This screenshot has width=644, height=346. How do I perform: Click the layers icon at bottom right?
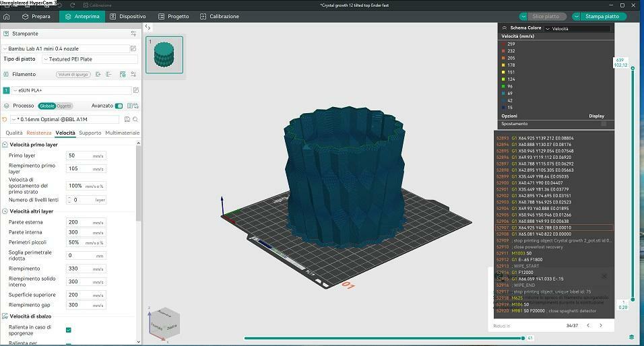pos(631,337)
